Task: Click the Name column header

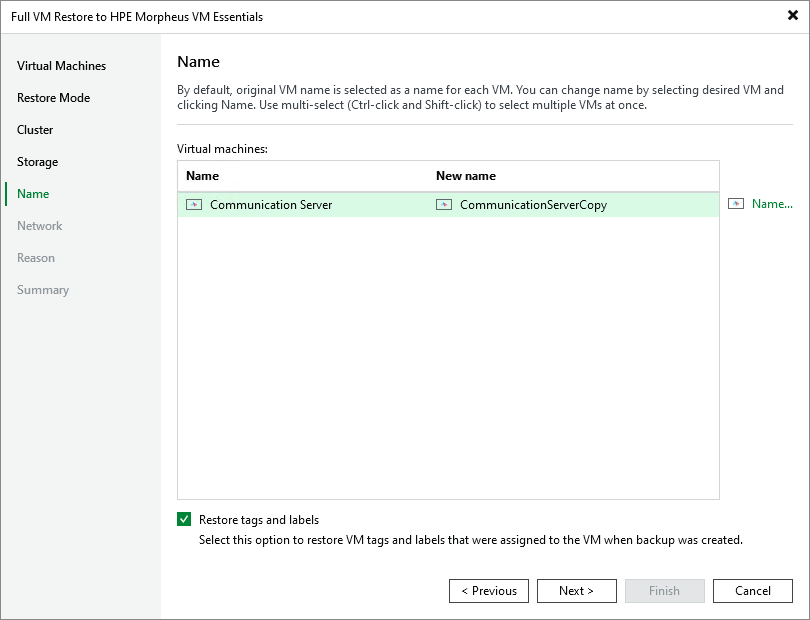Action: (201, 175)
